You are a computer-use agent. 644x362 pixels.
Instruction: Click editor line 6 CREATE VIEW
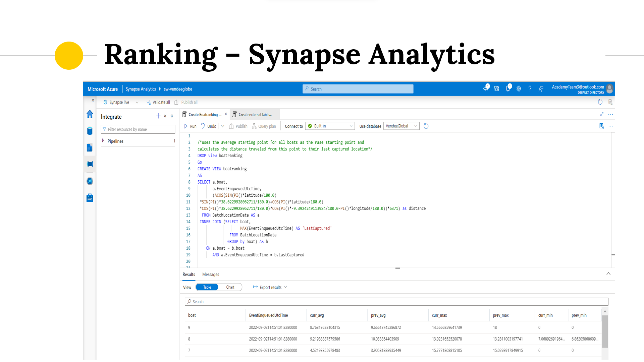click(222, 169)
